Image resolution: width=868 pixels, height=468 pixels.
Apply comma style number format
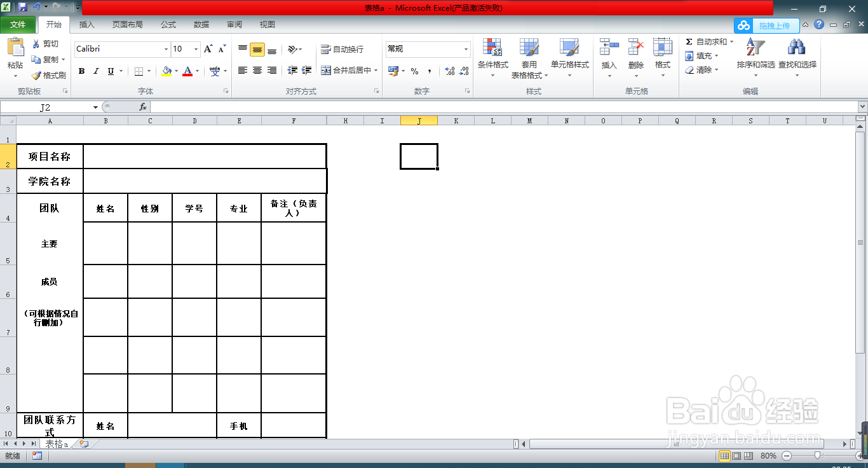point(430,71)
